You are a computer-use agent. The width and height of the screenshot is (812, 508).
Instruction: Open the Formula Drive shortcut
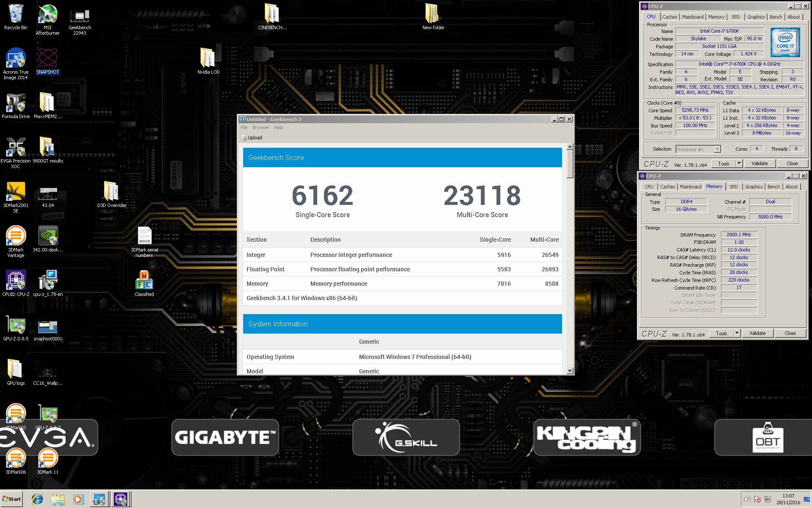click(16, 105)
